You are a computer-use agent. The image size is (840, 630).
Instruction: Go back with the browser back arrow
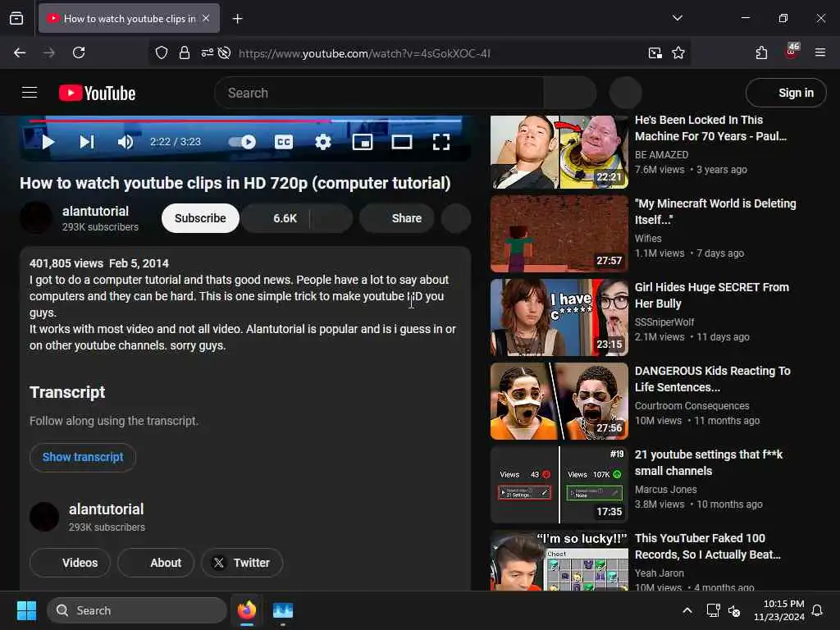click(20, 52)
